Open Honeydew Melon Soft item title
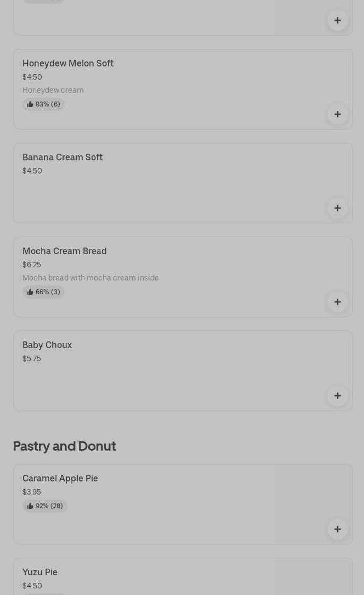 (68, 63)
